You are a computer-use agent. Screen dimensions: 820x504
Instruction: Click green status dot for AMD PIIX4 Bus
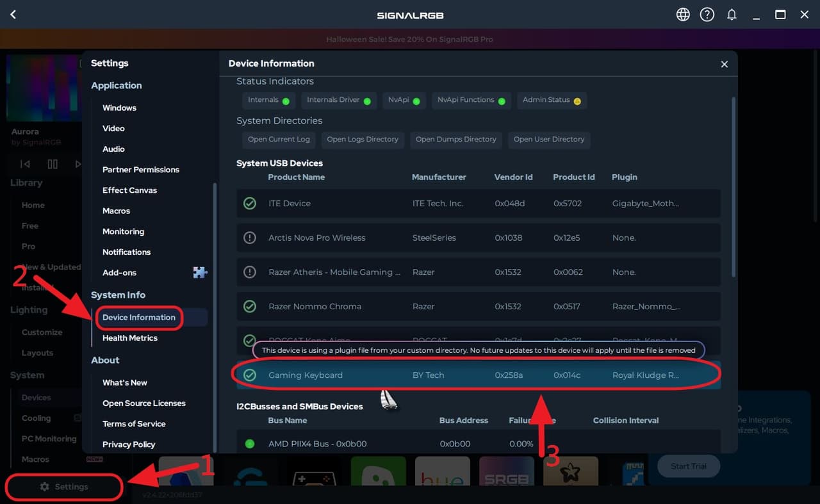tap(250, 444)
